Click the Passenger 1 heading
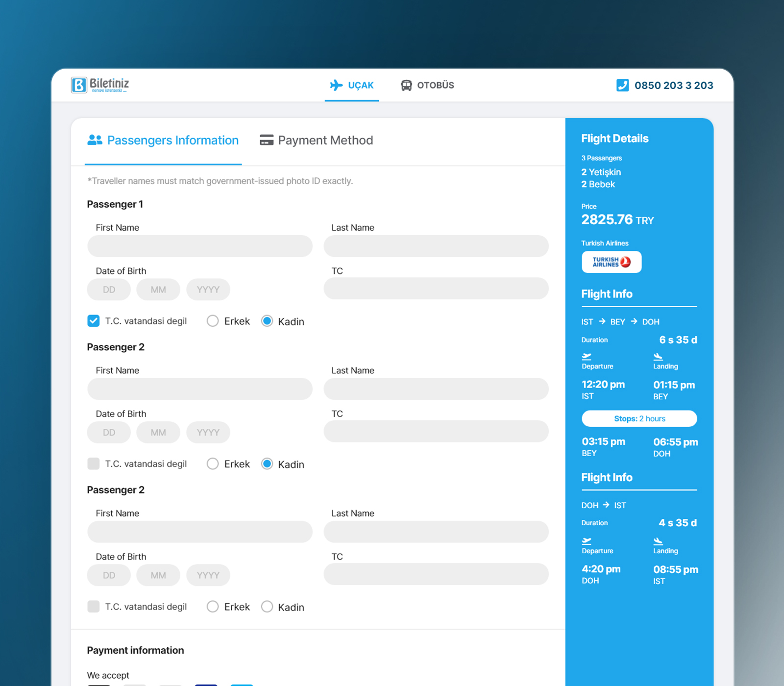This screenshot has width=784, height=686. pyautogui.click(x=115, y=204)
